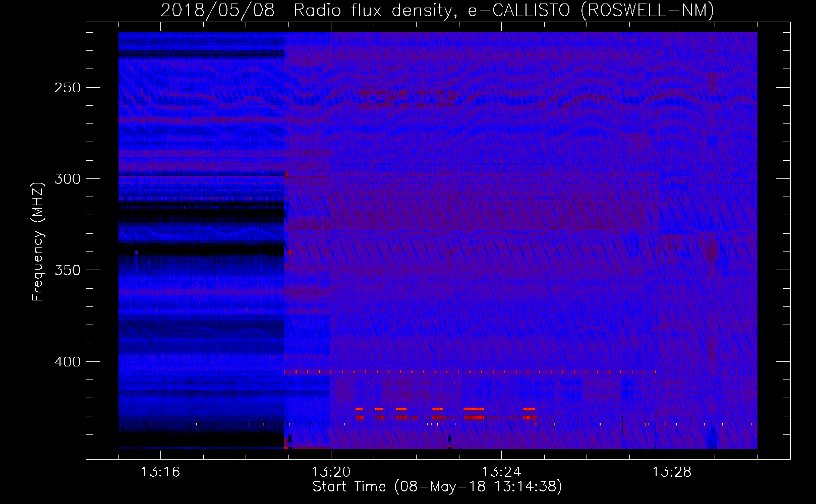Click the 13:24 time tick label

pyautogui.click(x=501, y=472)
